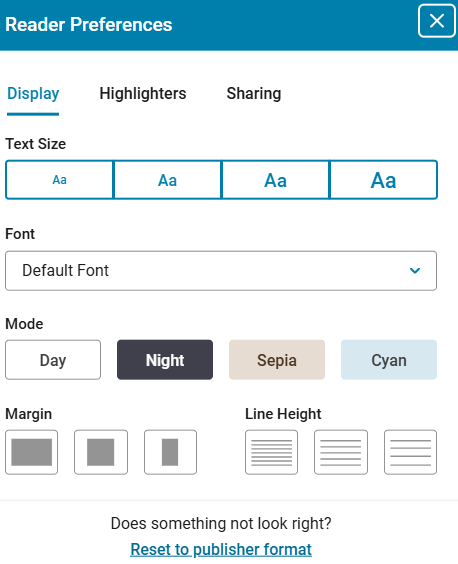Set the medium margin option
458x564 pixels.
[x=101, y=452]
